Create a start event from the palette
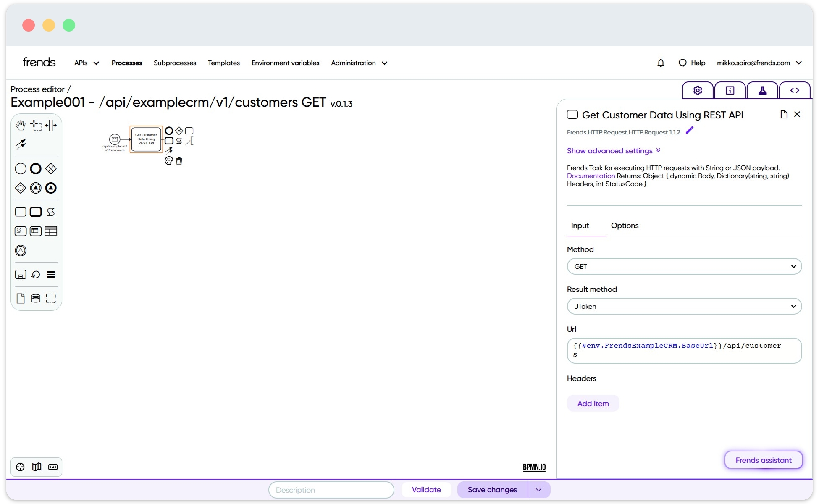The width and height of the screenshot is (819, 504). tap(20, 168)
